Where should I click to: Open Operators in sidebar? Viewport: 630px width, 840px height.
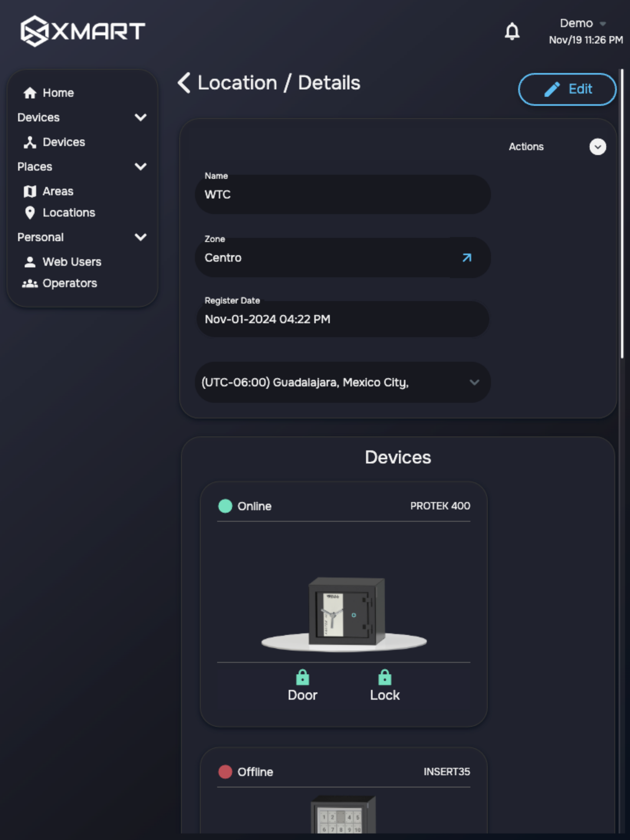click(70, 283)
